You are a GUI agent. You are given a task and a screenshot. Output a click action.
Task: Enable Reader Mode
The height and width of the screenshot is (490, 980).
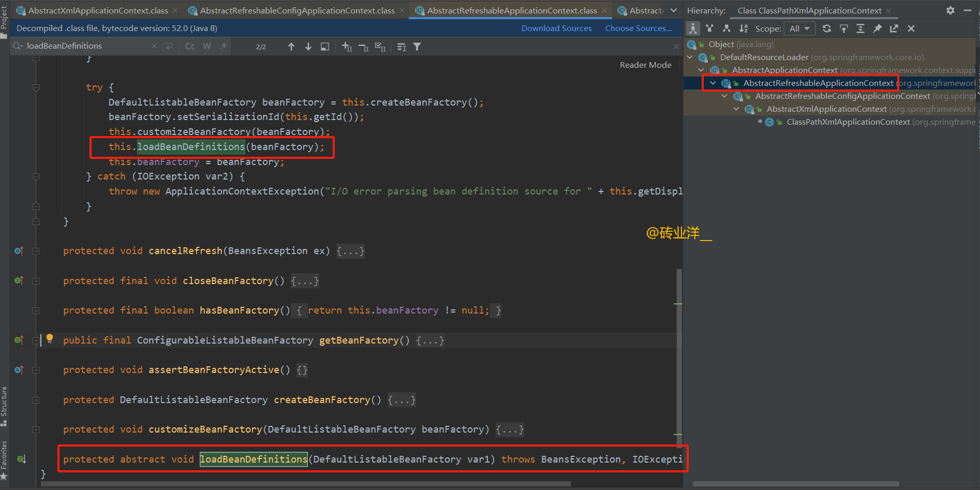click(645, 65)
